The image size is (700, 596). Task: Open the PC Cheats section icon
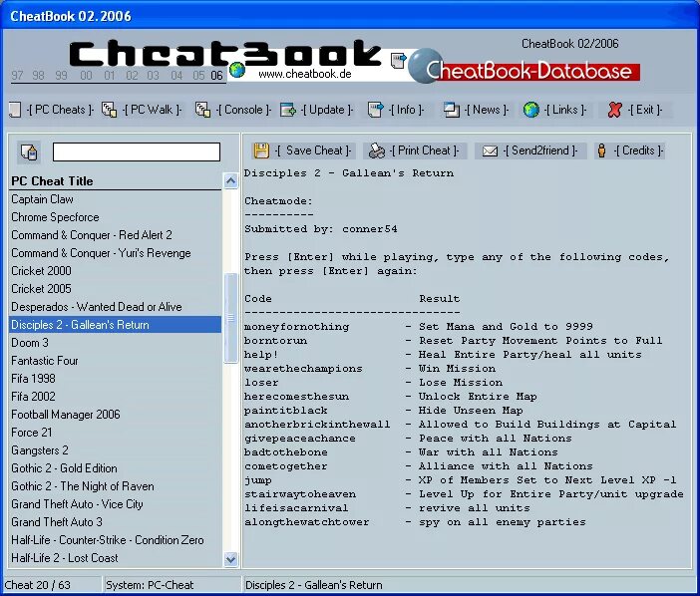(x=15, y=110)
